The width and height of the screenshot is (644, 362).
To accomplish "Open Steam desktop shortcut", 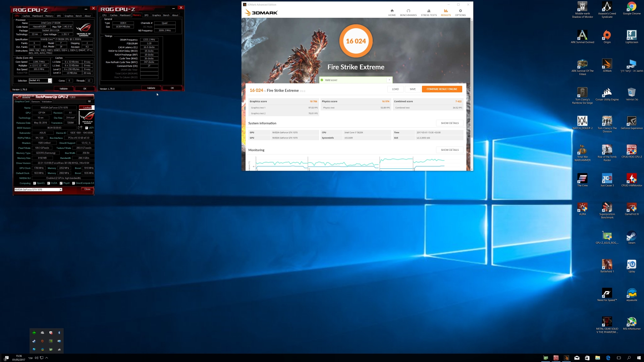I will (632, 238).
